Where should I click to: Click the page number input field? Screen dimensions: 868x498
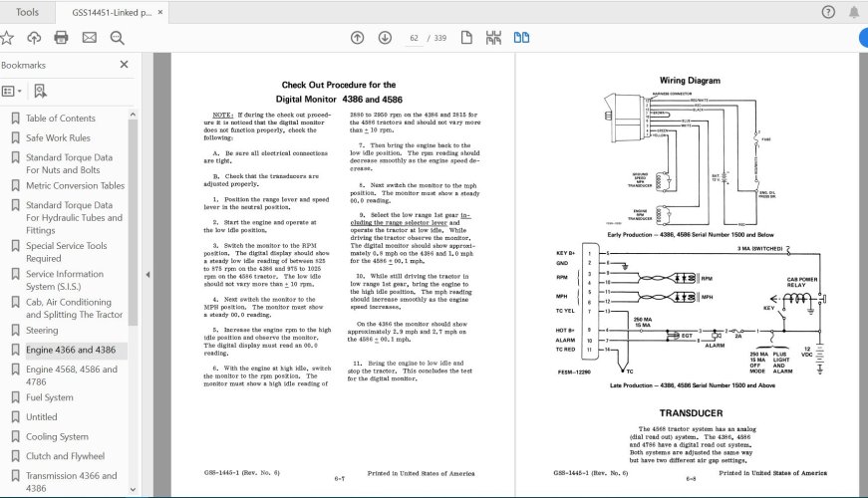[x=412, y=38]
